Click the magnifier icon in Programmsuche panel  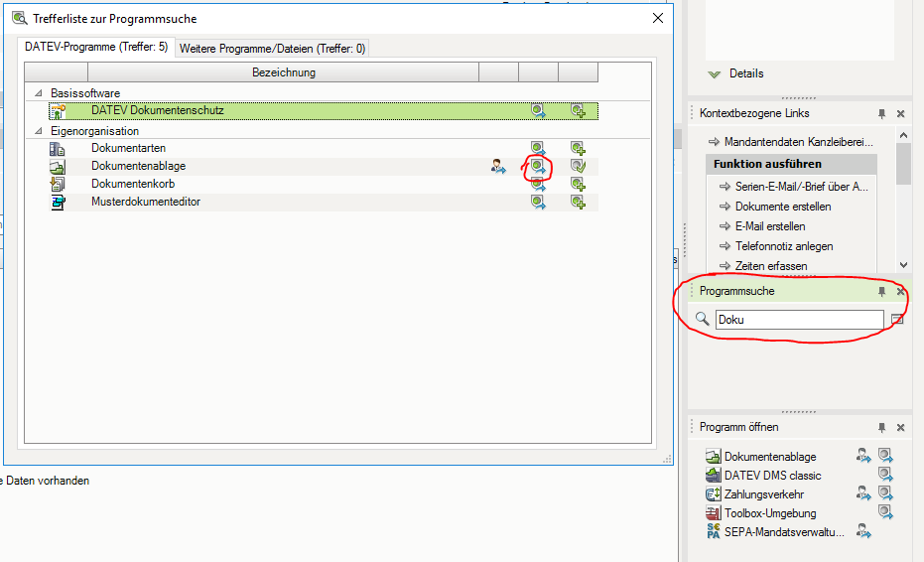tap(702, 319)
